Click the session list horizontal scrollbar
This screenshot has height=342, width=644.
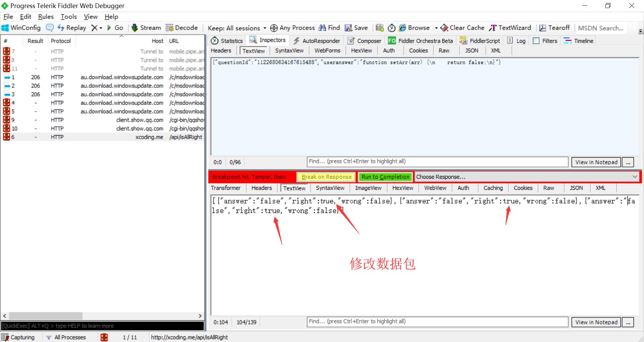(x=46, y=316)
